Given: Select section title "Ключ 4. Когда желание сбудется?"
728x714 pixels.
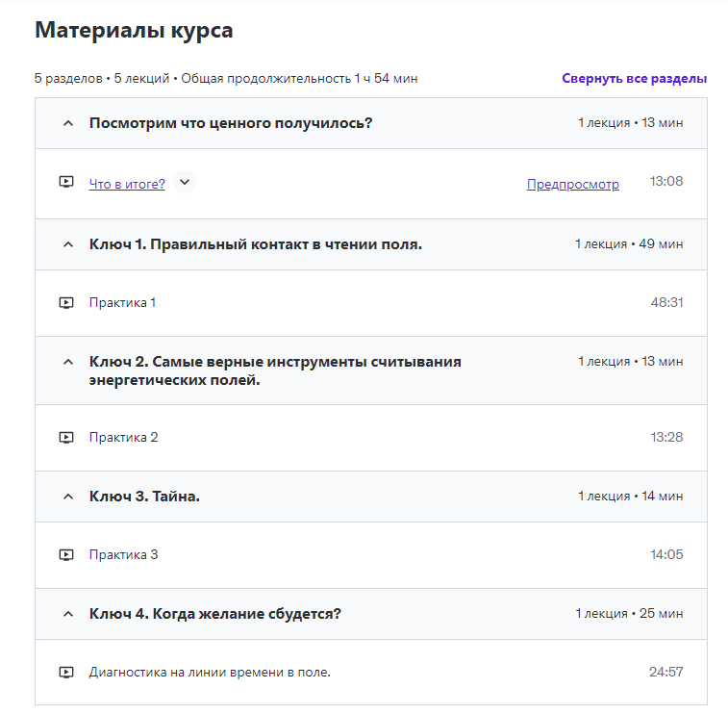Looking at the screenshot, I should coord(215,614).
